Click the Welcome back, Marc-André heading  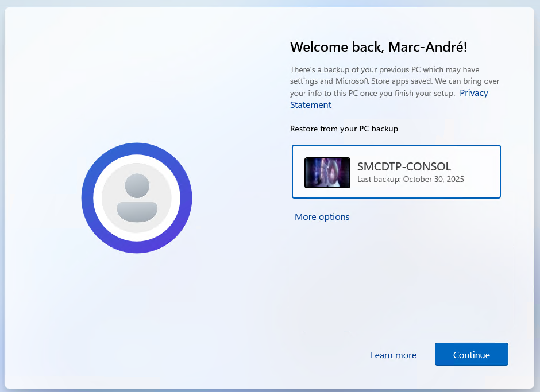tap(378, 47)
